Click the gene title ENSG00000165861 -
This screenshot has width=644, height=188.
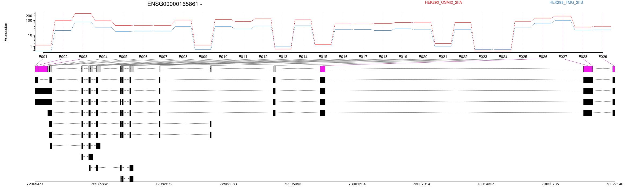click(175, 4)
